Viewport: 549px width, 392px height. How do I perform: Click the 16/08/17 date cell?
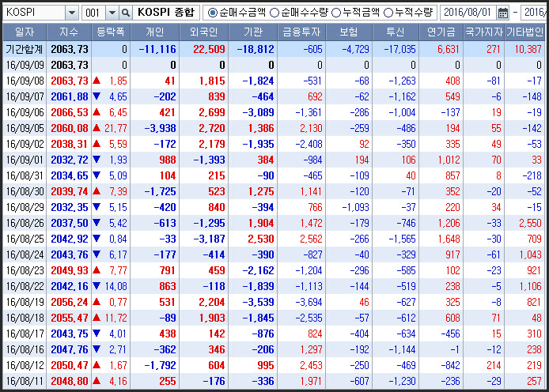pyautogui.click(x=25, y=334)
